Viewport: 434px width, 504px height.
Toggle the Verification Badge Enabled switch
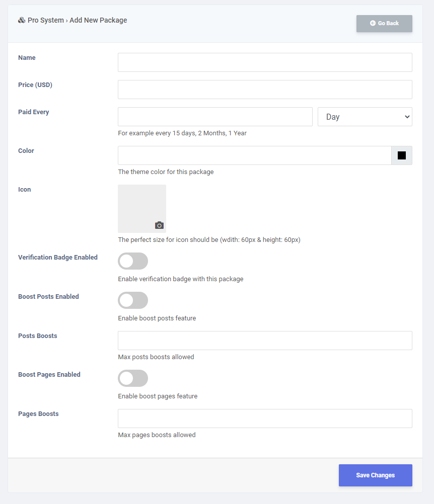click(x=133, y=261)
